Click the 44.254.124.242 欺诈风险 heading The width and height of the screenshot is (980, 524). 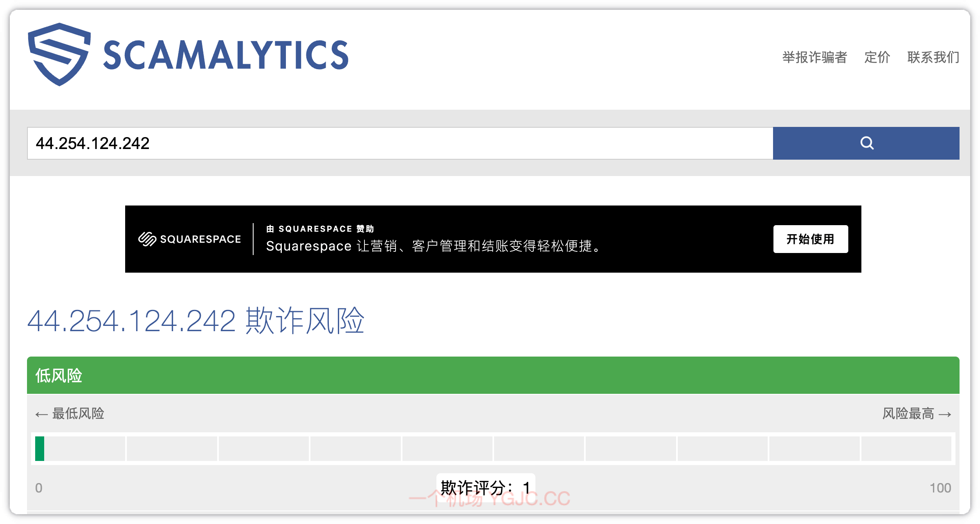[196, 321]
